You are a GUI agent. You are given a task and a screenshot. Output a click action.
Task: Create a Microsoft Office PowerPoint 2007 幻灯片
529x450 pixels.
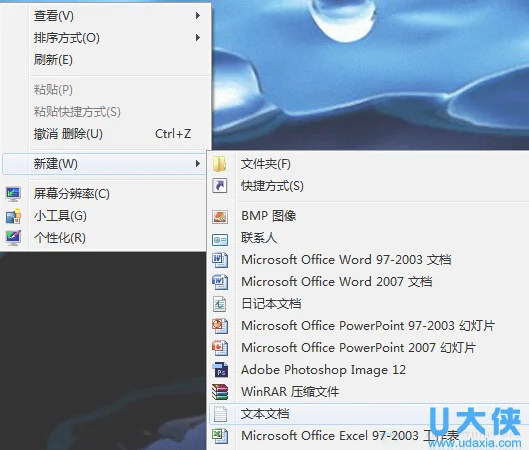click(369, 348)
